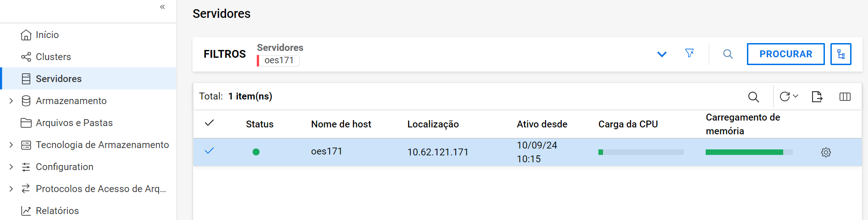Expand the Armazenamento tree item
Image resolution: width=868 pixels, height=220 pixels.
[11, 101]
